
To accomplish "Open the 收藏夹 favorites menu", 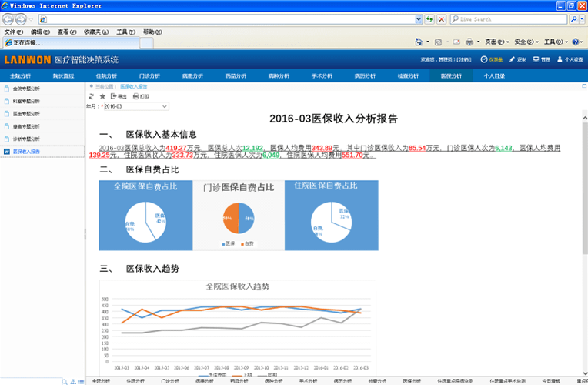I will 96,32.
